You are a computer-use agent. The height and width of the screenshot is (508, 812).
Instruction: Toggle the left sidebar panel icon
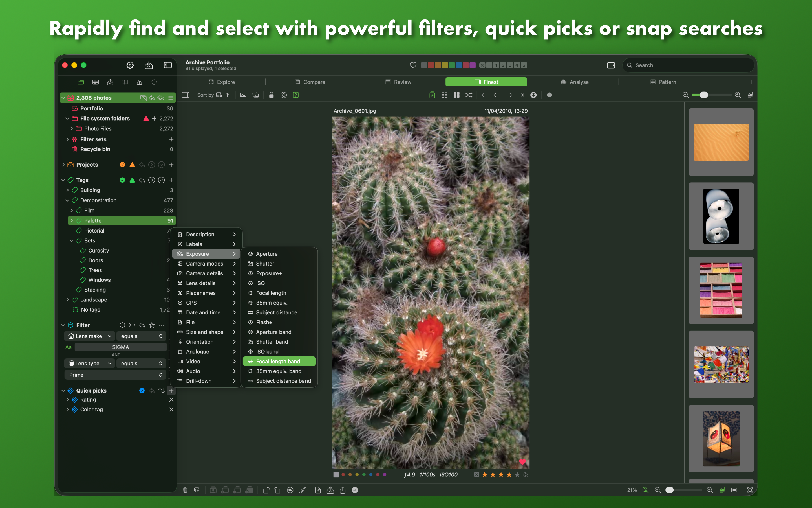tap(168, 65)
